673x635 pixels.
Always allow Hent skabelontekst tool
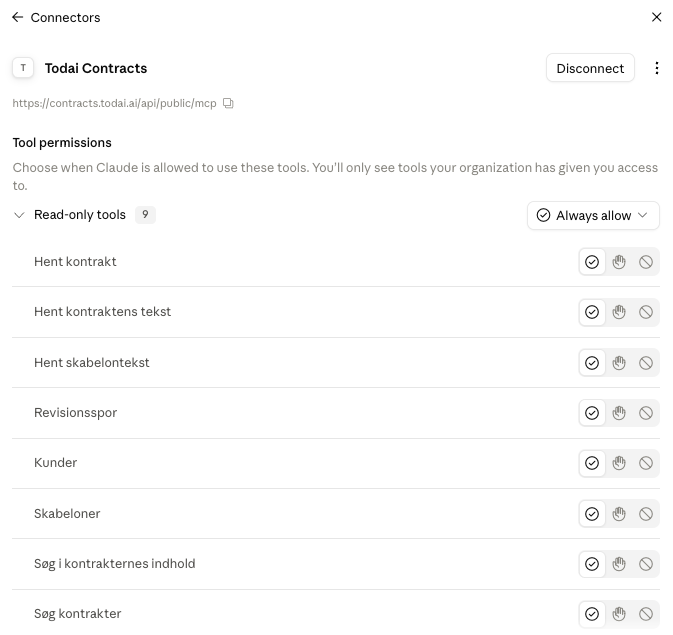[x=592, y=363]
